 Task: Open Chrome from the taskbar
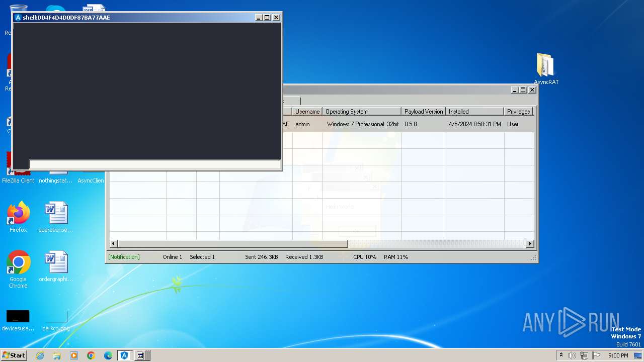click(x=91, y=355)
